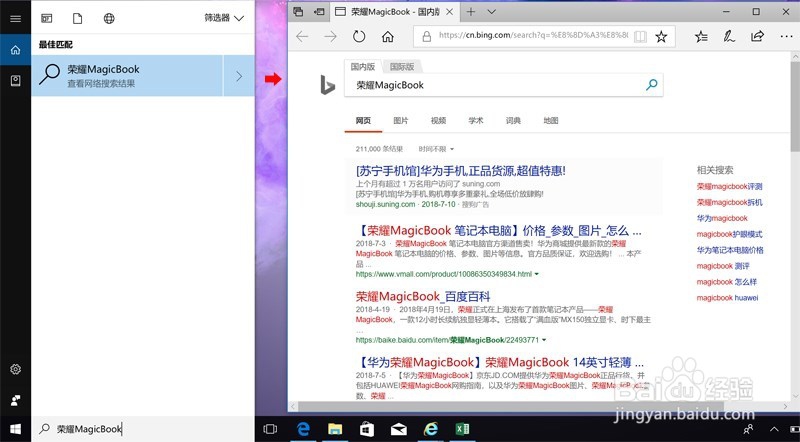Open 荣耀MagicBook 笔记本电脑 vmall result
This screenshot has width=800, height=442.
[x=498, y=231]
